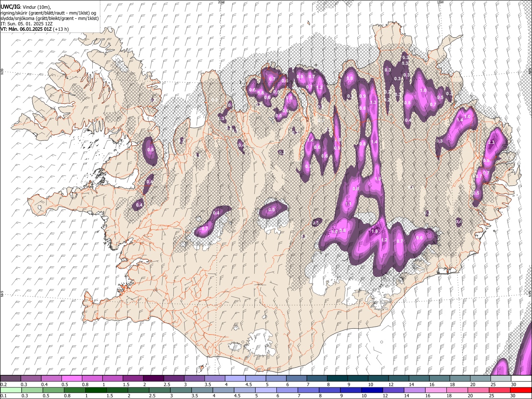Screen dimensions: 532x399
Task: Click the pale green 0.1 rain legend swatch
Action: [x=11, y=390]
